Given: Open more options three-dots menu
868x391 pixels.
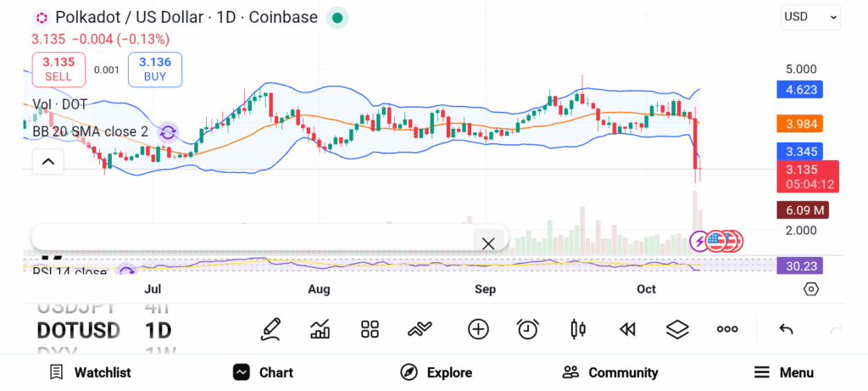Looking at the screenshot, I should coord(727,329).
